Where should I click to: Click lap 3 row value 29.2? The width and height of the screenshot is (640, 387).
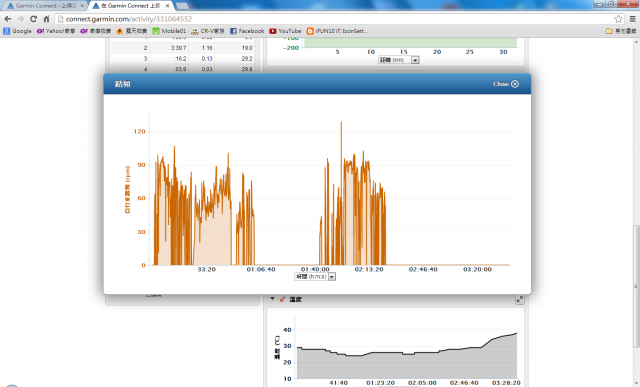click(247, 58)
